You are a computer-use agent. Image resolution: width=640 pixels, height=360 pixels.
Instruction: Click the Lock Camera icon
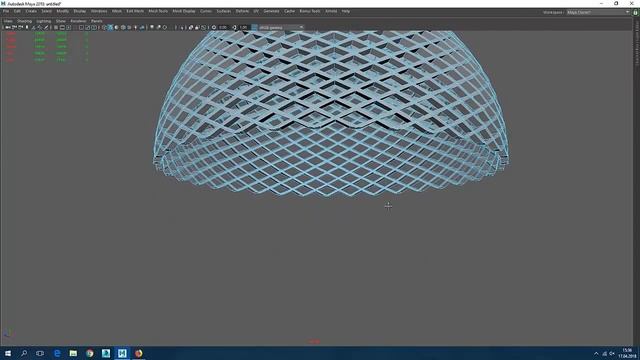coord(14,27)
